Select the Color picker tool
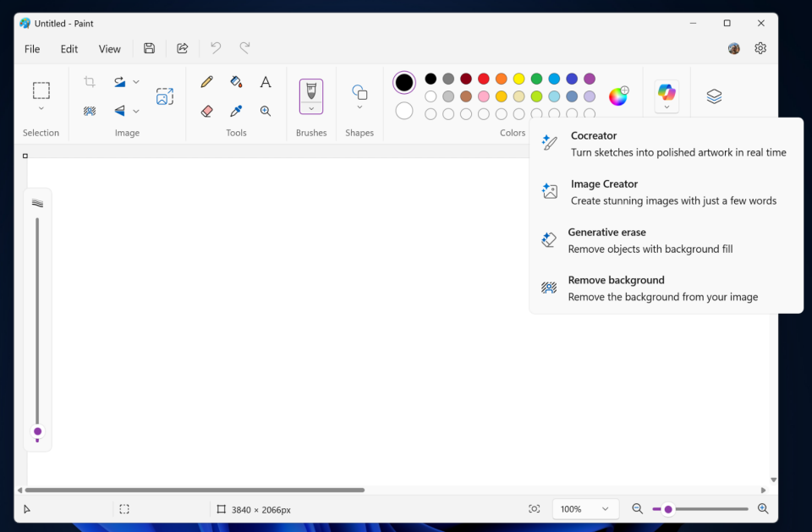The width and height of the screenshot is (812, 532). point(236,111)
